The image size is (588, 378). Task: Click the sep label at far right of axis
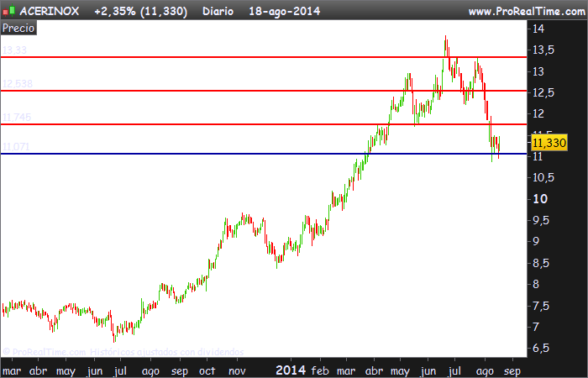[512, 371]
